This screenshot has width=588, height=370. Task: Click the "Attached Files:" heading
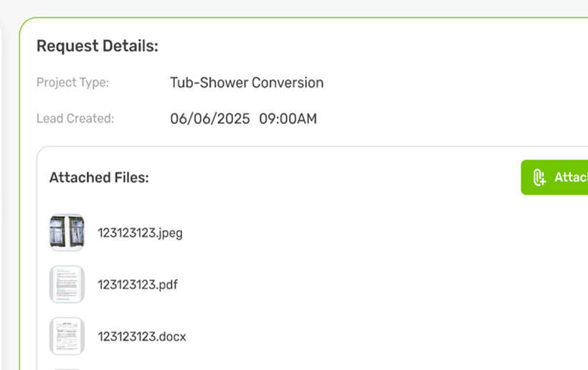point(99,178)
